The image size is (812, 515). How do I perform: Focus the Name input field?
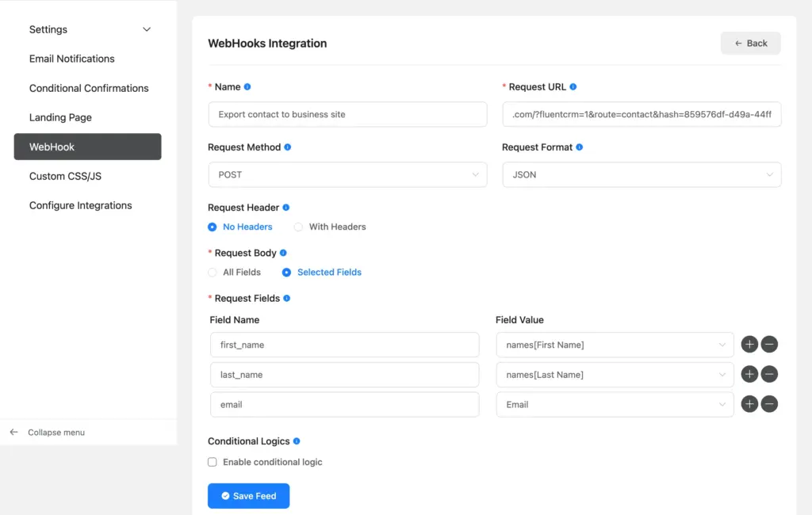coord(347,114)
